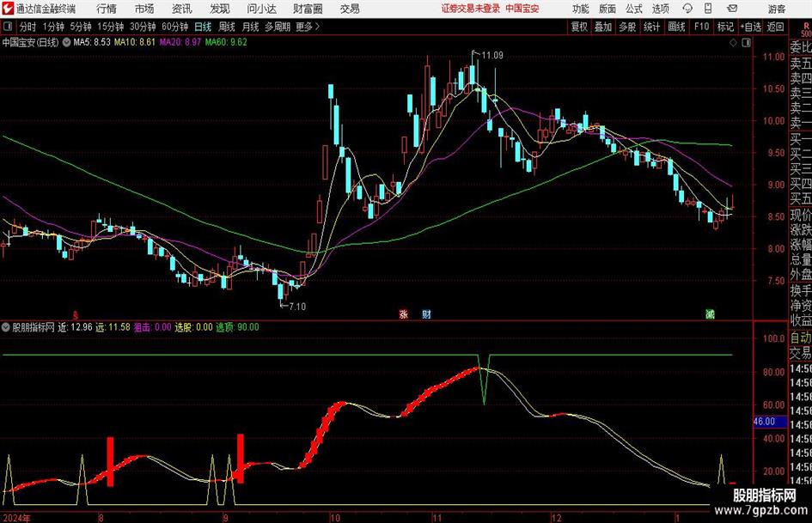Image resolution: width=812 pixels, height=523 pixels.
Task: Click the 多股 toolbar button
Action: click(627, 27)
